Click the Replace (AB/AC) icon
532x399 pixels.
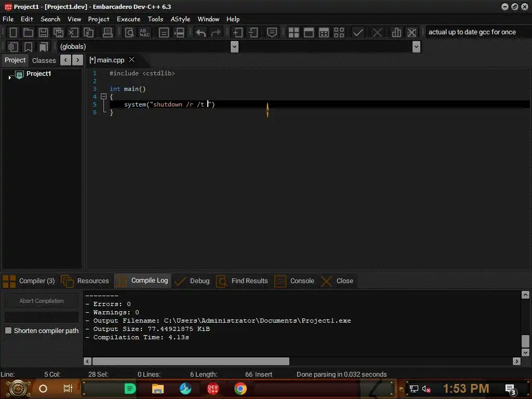144,33
